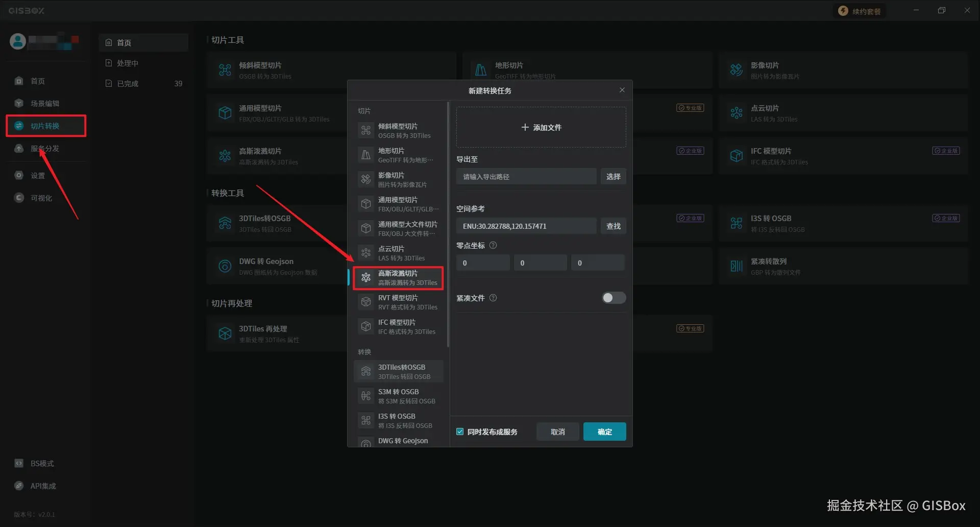This screenshot has width=980, height=527.
Task: Select 地形切片 in dialog list
Action: (x=398, y=155)
